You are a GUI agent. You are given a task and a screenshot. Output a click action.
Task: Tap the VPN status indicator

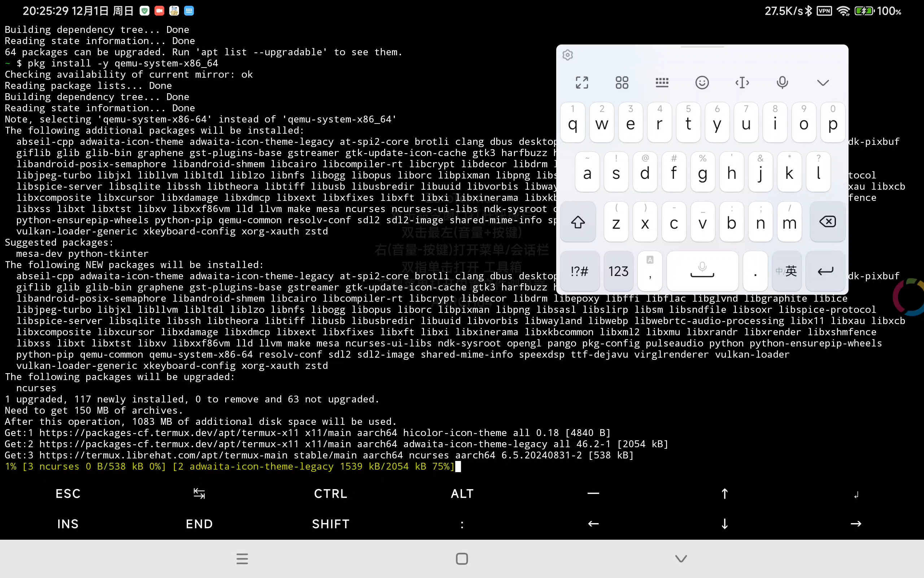[x=824, y=11]
